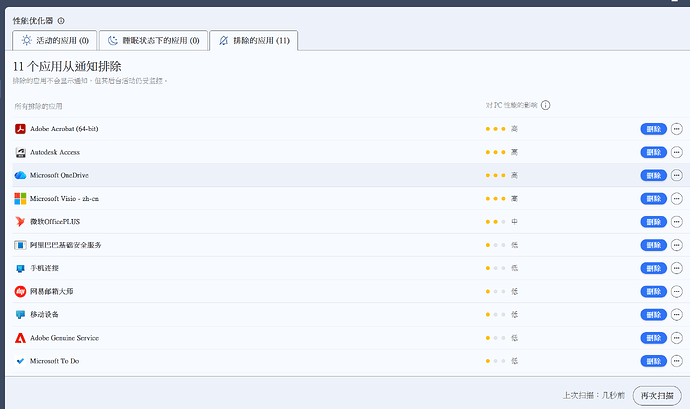Screen dimensions: 690x409
Task: Open more options for 微软OfficePLUS
Action: click(x=676, y=222)
